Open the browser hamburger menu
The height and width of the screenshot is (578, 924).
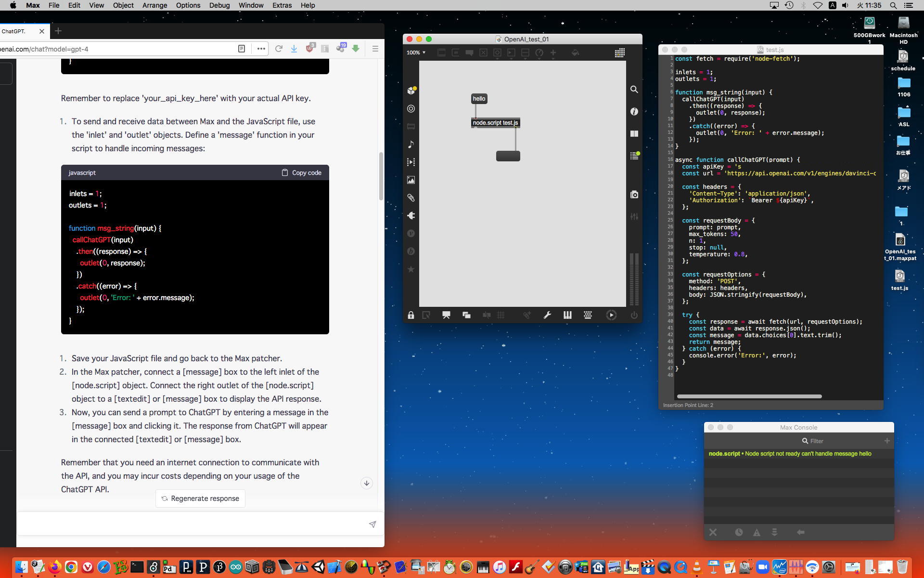point(375,49)
